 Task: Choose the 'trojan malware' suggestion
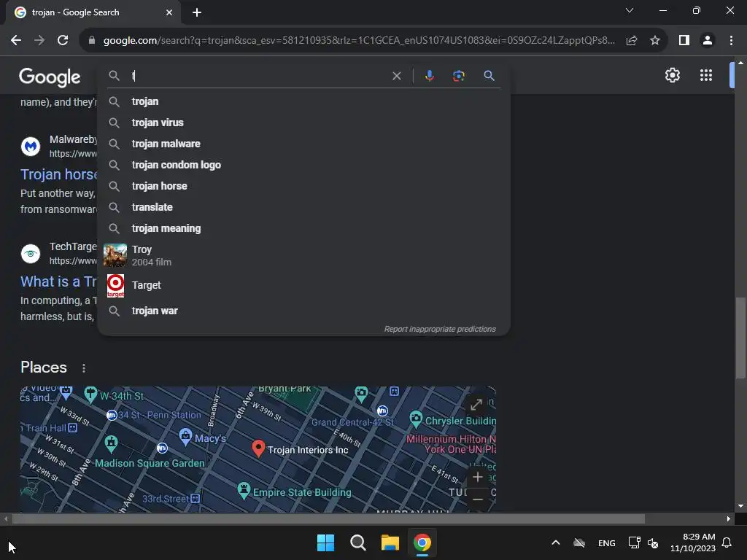click(303, 144)
